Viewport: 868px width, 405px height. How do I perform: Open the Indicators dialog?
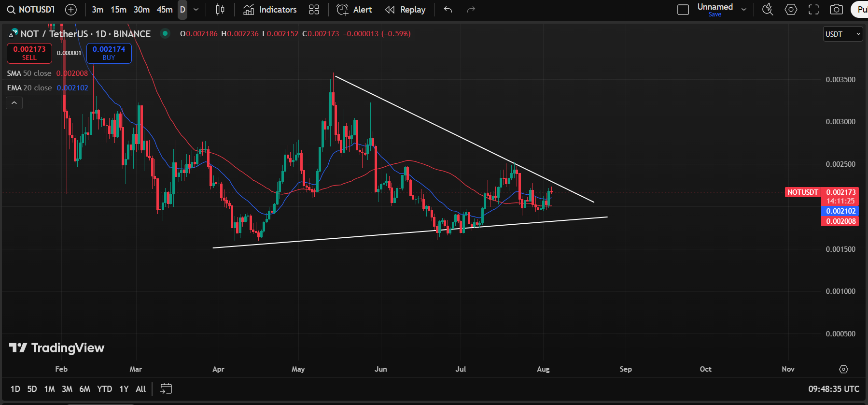pyautogui.click(x=270, y=10)
